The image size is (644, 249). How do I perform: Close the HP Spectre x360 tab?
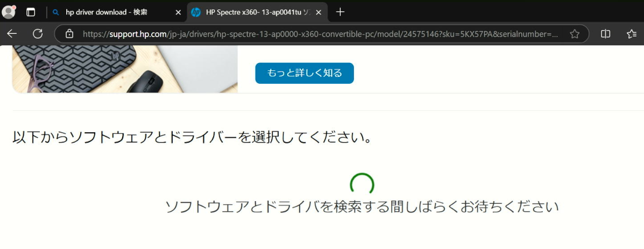pos(319,12)
